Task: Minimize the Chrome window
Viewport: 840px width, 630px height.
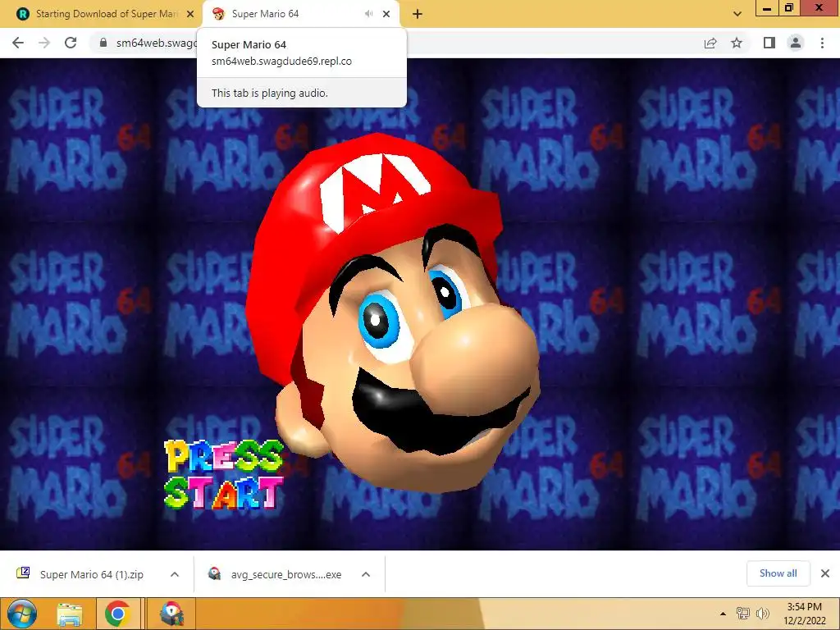Action: pos(767,8)
